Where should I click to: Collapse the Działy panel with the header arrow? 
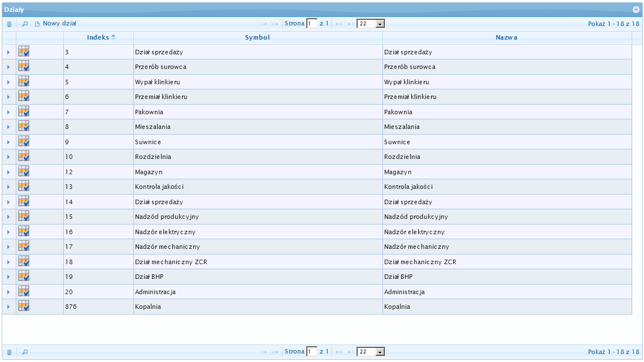(x=636, y=10)
